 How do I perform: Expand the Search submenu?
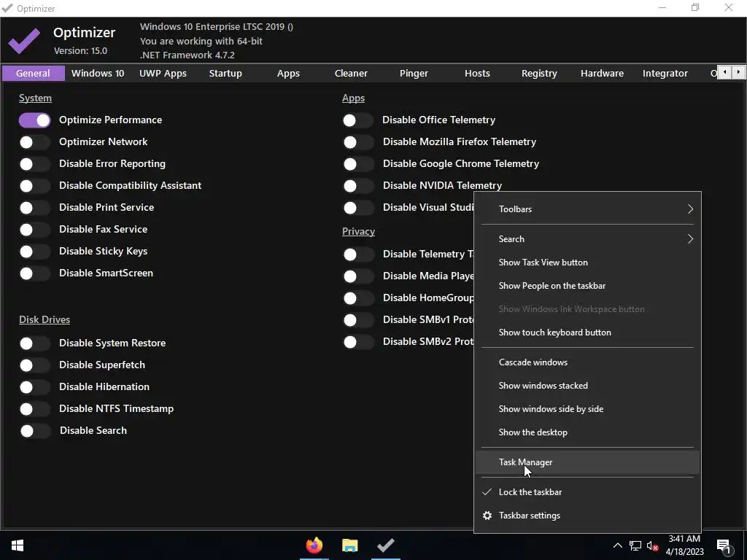point(587,239)
